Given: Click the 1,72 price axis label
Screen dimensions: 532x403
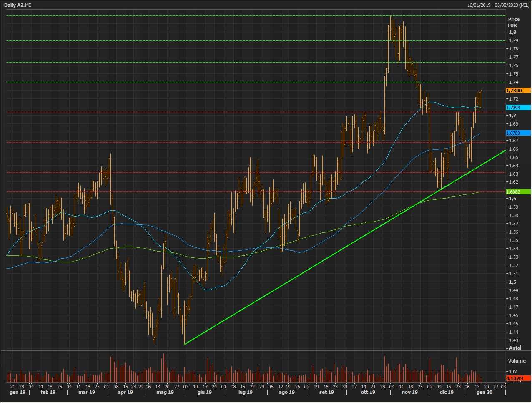Looking at the screenshot, I should tap(513, 99).
